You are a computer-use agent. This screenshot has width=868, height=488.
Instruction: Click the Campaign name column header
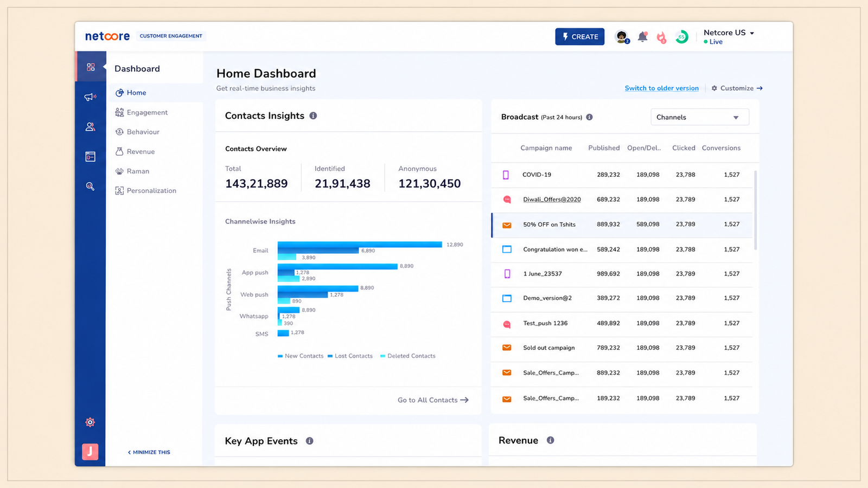point(546,148)
